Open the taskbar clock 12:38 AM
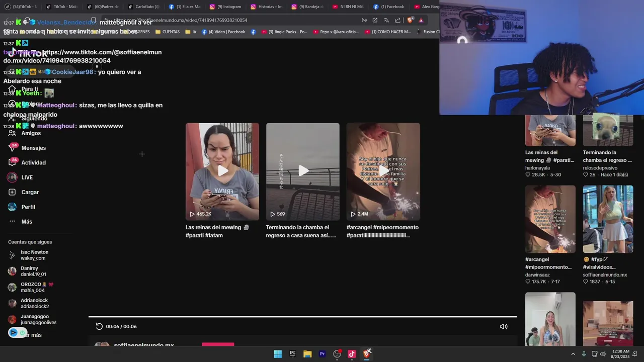This screenshot has width=644, height=362. point(620,354)
